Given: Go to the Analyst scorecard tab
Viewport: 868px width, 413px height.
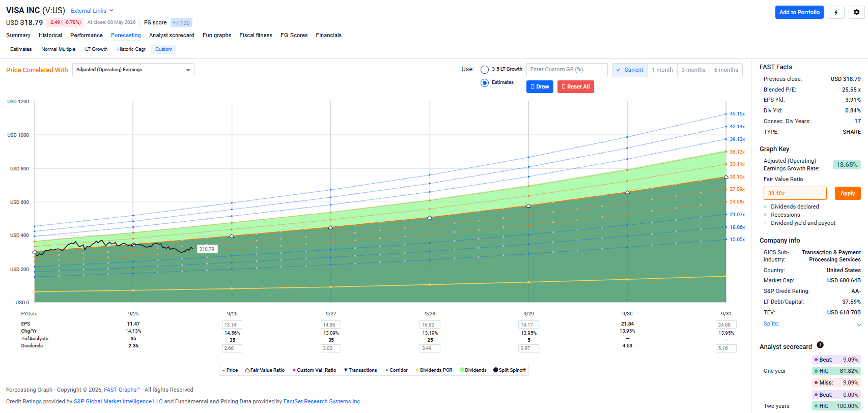Looking at the screenshot, I should coord(172,35).
